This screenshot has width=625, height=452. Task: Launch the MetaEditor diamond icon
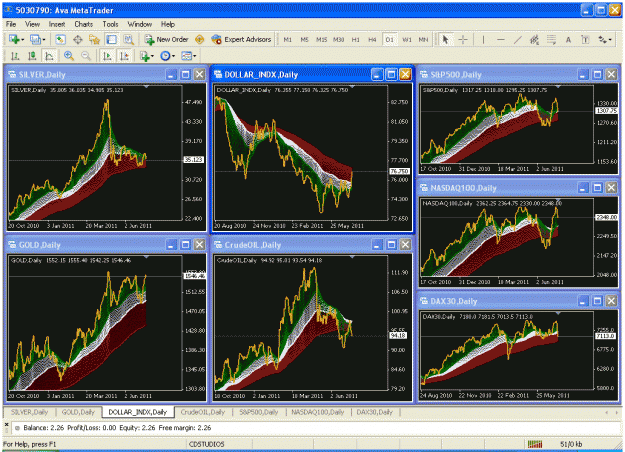click(200, 39)
